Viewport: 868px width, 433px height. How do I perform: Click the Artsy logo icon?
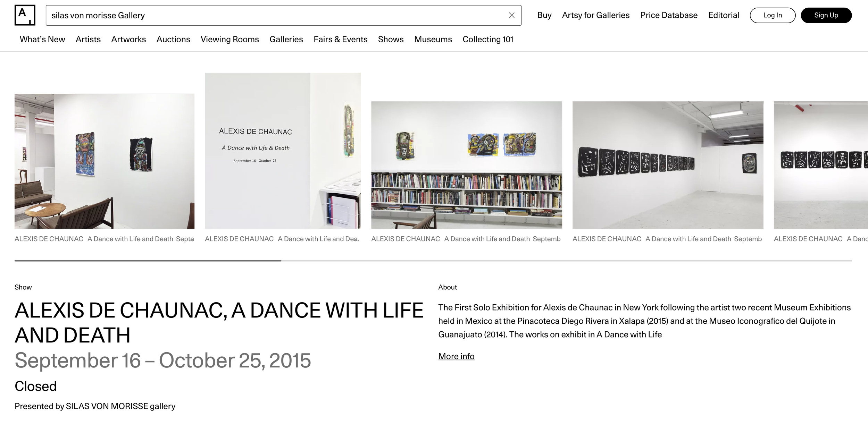point(25,15)
